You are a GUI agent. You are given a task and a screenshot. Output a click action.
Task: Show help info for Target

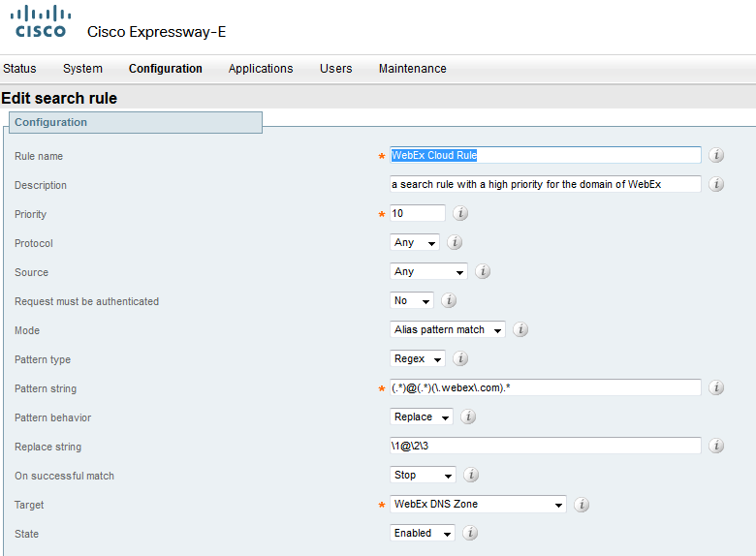pyautogui.click(x=582, y=505)
